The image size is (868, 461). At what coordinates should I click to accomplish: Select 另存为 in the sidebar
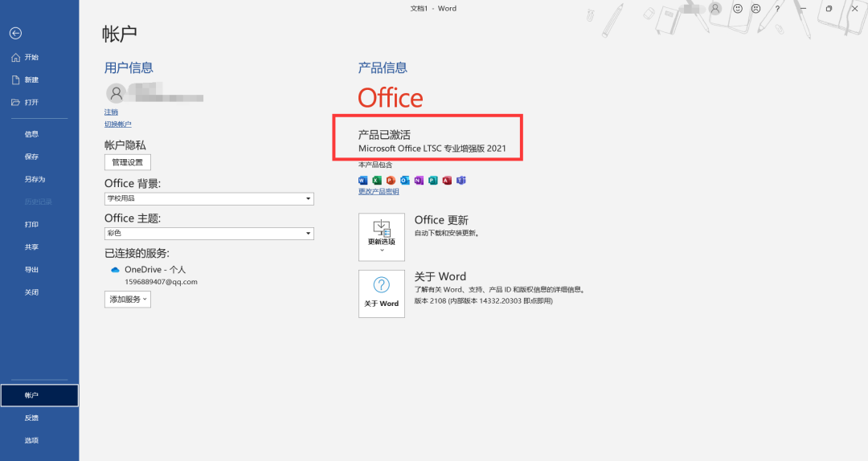(35, 179)
